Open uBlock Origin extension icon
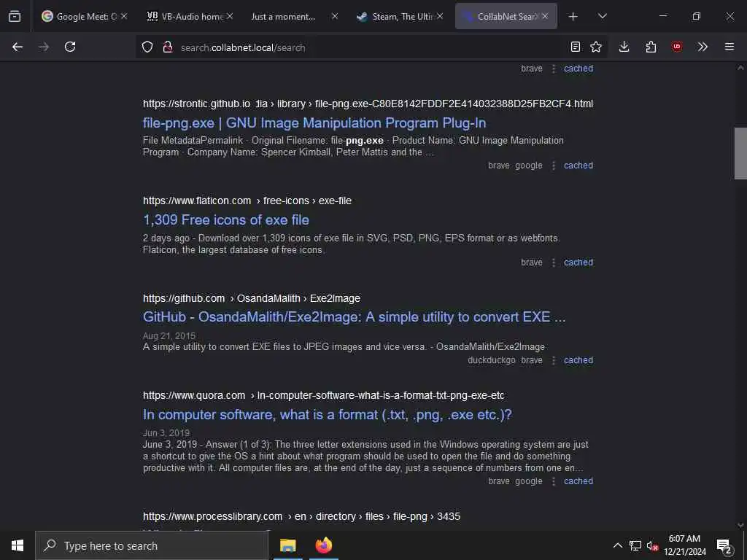 click(677, 47)
